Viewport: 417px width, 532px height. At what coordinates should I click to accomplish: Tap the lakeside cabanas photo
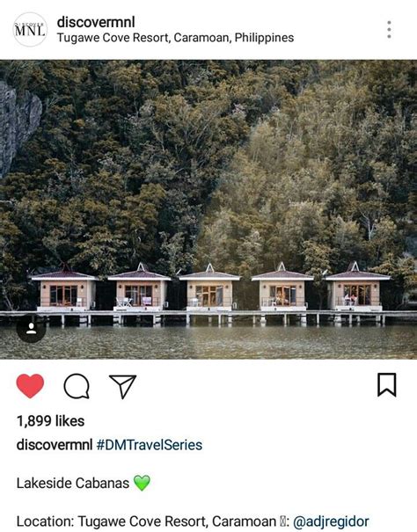coord(208,209)
